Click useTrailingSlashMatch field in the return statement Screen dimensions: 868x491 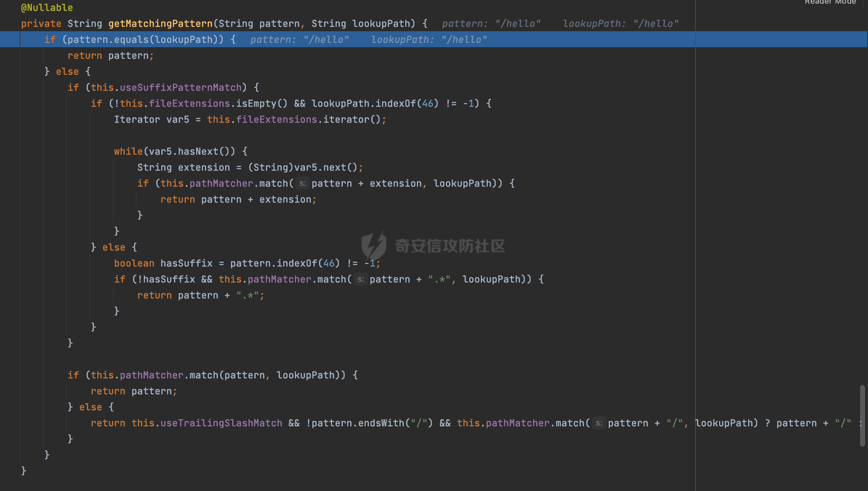[x=221, y=423]
